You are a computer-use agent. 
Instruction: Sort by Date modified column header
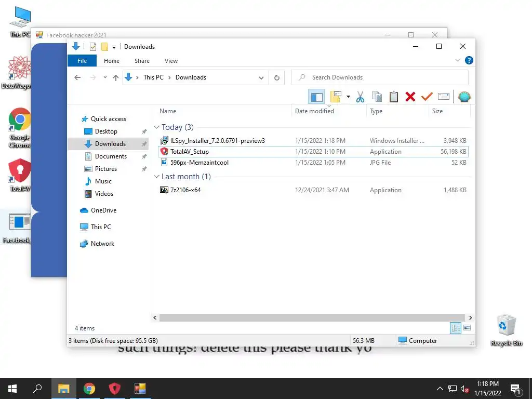(314, 111)
